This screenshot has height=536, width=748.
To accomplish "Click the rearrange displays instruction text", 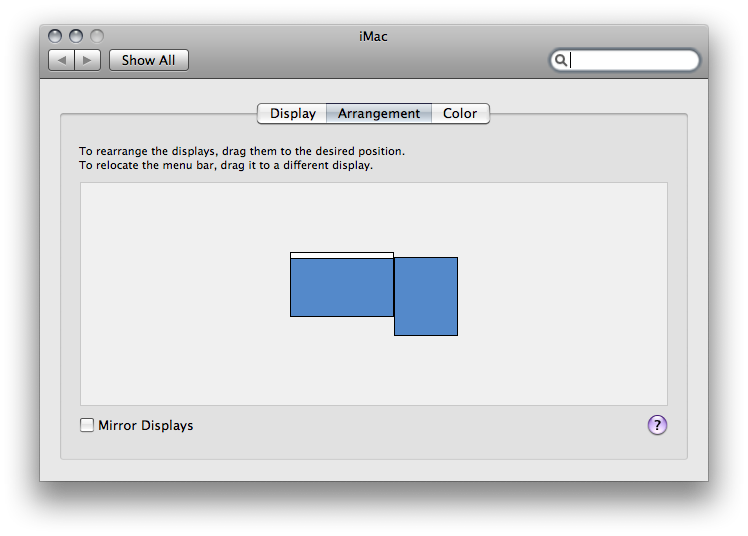I will [x=242, y=151].
